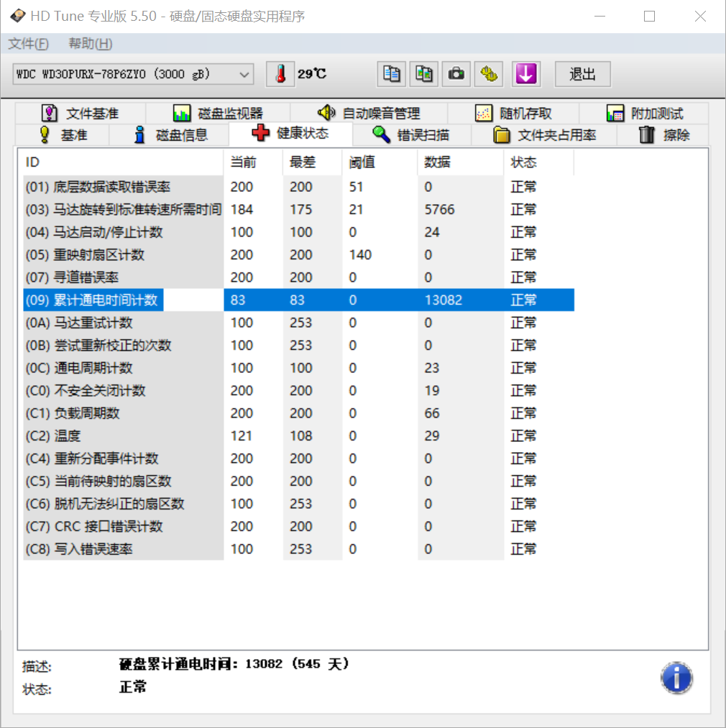The image size is (726, 728).
Task: Click the 当前 column header
Action: click(253, 162)
